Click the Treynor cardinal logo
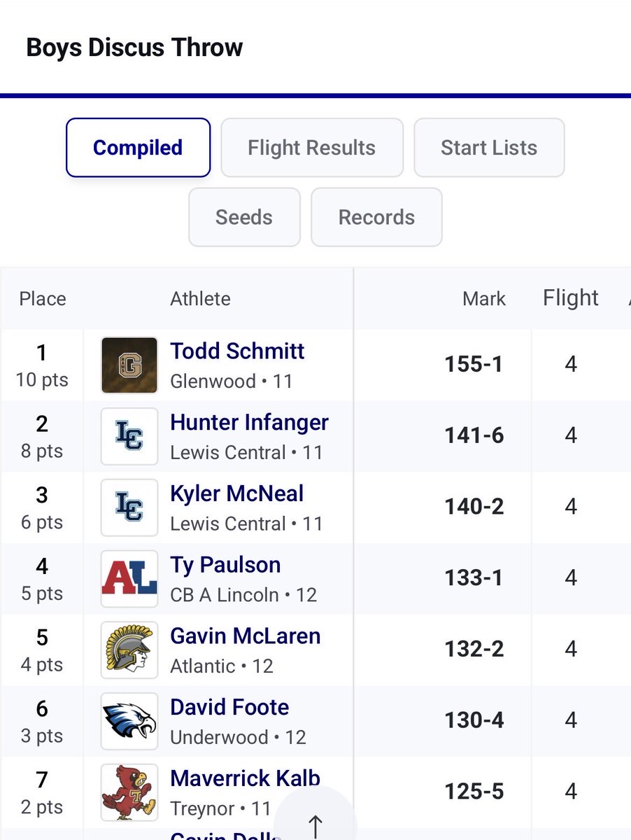631x840 pixels. pos(129,792)
